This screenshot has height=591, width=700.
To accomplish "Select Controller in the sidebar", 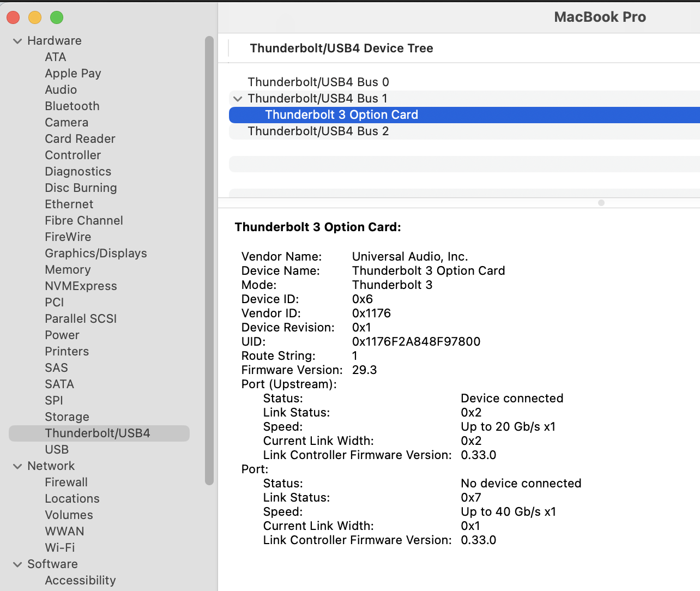I will (x=73, y=155).
